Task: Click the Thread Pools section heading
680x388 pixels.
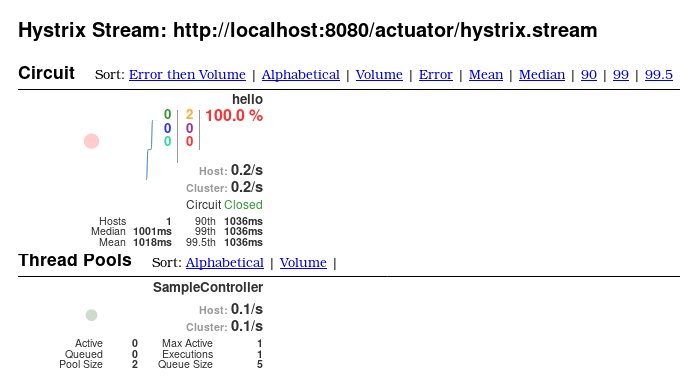Action: pos(75,261)
